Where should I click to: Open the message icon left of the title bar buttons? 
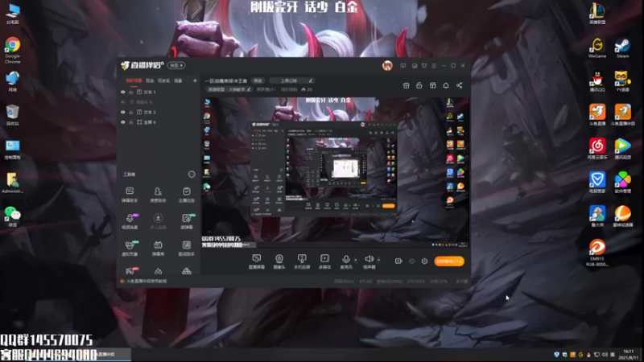click(403, 66)
